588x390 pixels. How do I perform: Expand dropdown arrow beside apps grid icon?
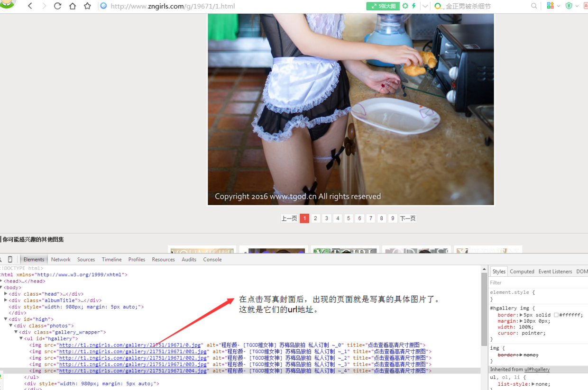point(558,6)
